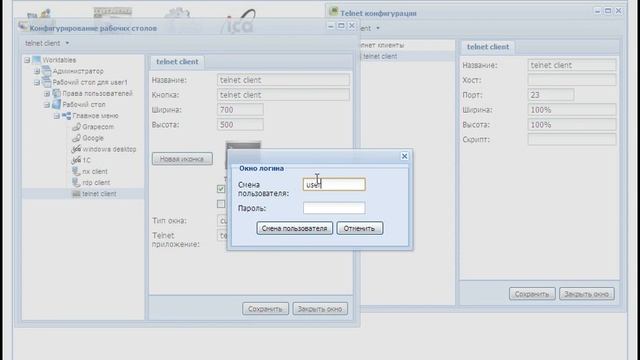Click the Права пользователей node icon
640x360 pixels.
pyautogui.click(x=56, y=93)
